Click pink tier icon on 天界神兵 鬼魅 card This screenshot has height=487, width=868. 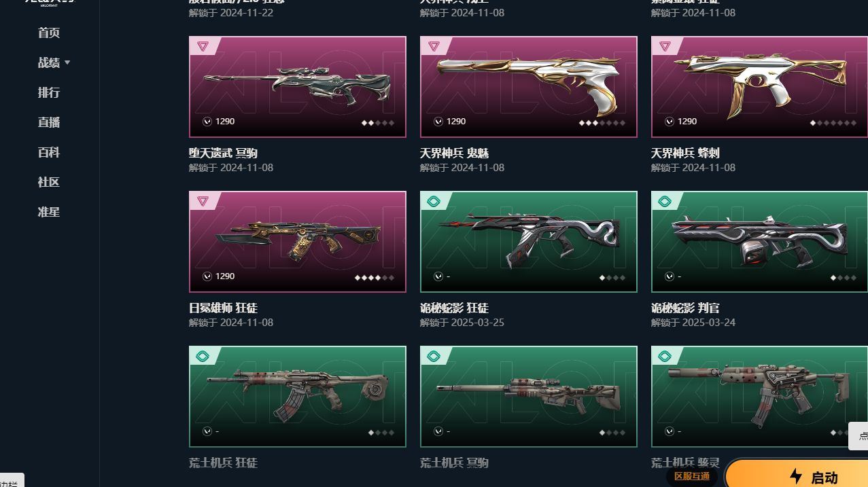coord(434,46)
